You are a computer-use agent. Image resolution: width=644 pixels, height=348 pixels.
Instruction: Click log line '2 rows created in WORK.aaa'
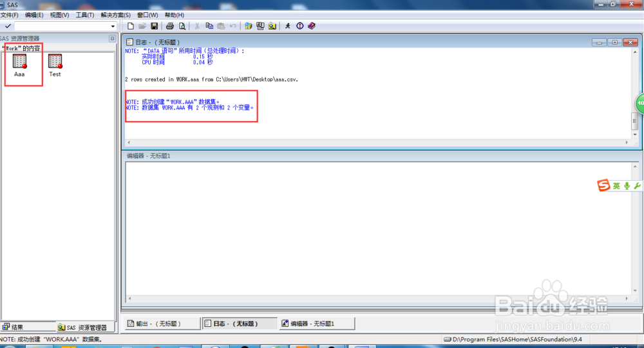pos(211,80)
